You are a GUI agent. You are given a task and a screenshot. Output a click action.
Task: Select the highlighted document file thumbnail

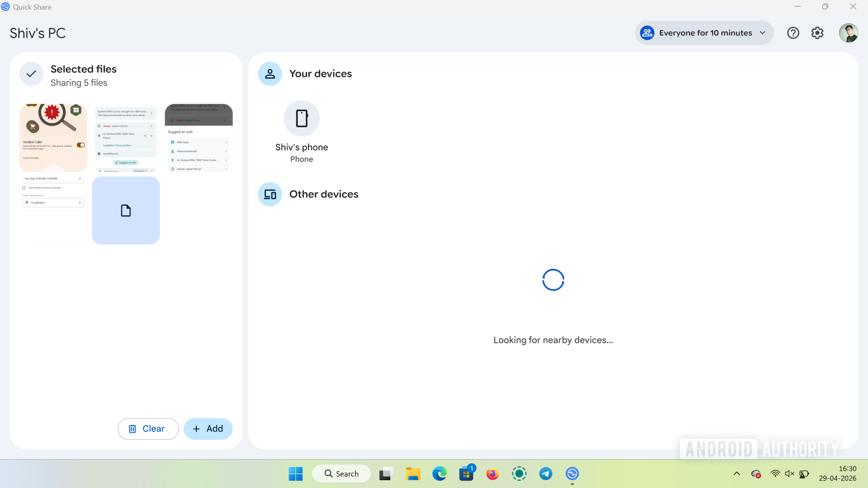click(x=125, y=210)
